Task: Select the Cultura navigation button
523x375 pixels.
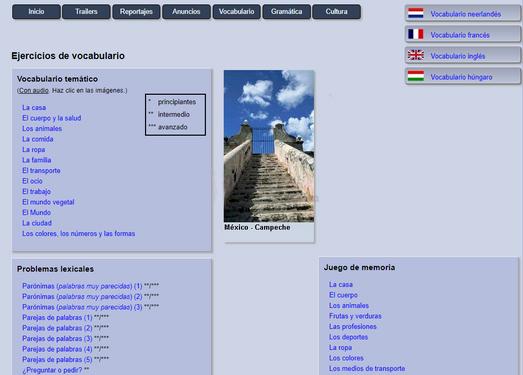Action: click(x=336, y=12)
